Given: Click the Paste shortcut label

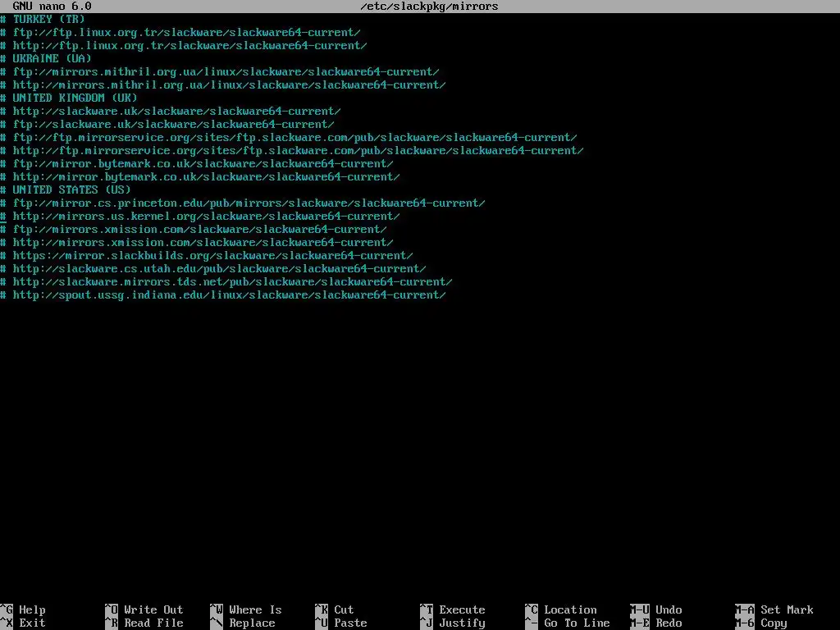Looking at the screenshot, I should (350, 623).
